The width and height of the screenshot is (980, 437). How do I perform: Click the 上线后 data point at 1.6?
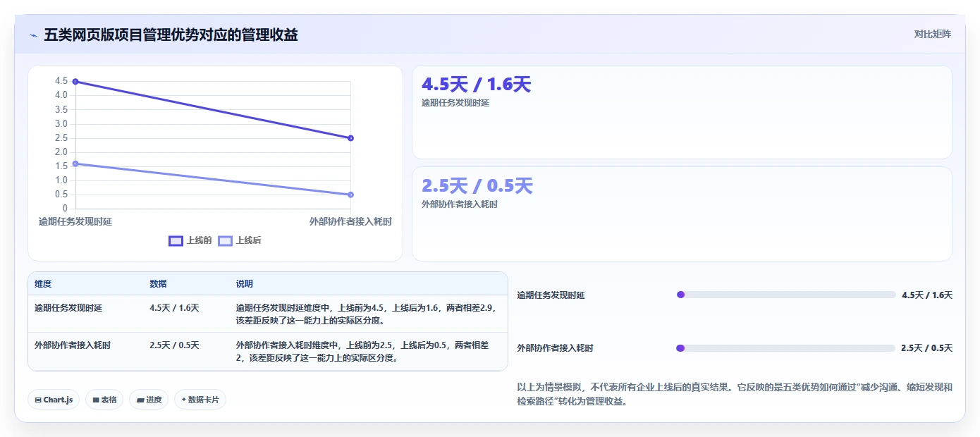click(x=75, y=164)
